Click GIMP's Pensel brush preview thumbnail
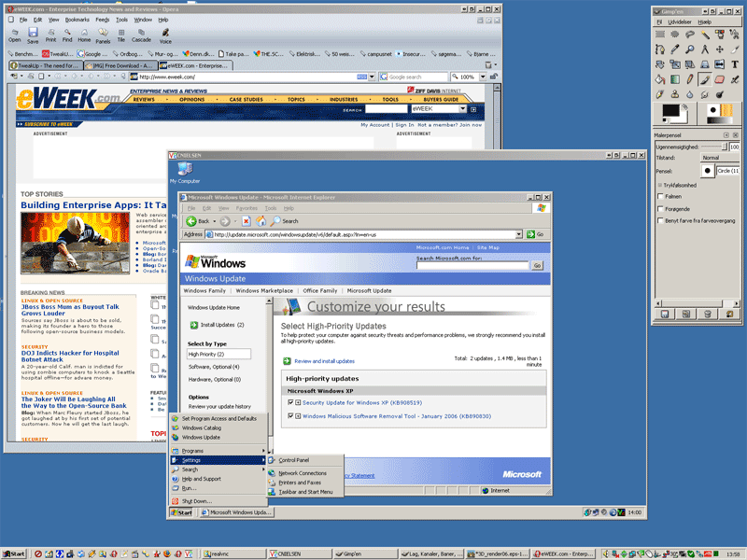This screenshot has height=560, width=747. (x=708, y=171)
